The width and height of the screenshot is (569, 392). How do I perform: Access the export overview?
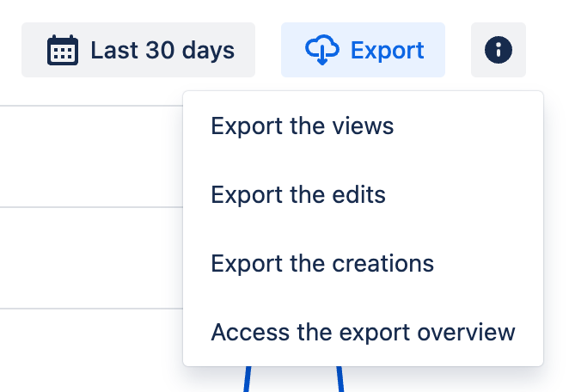coord(363,332)
